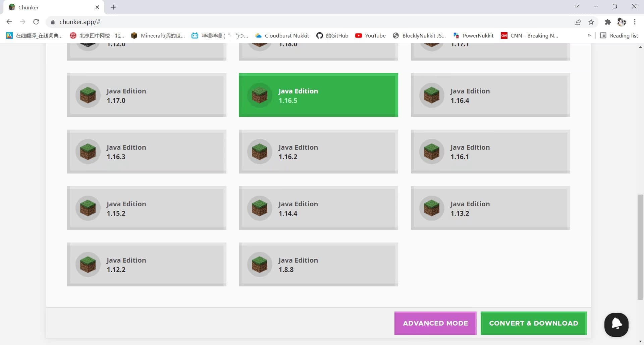Pick Java Edition 1.14.4 as output

coord(318,208)
